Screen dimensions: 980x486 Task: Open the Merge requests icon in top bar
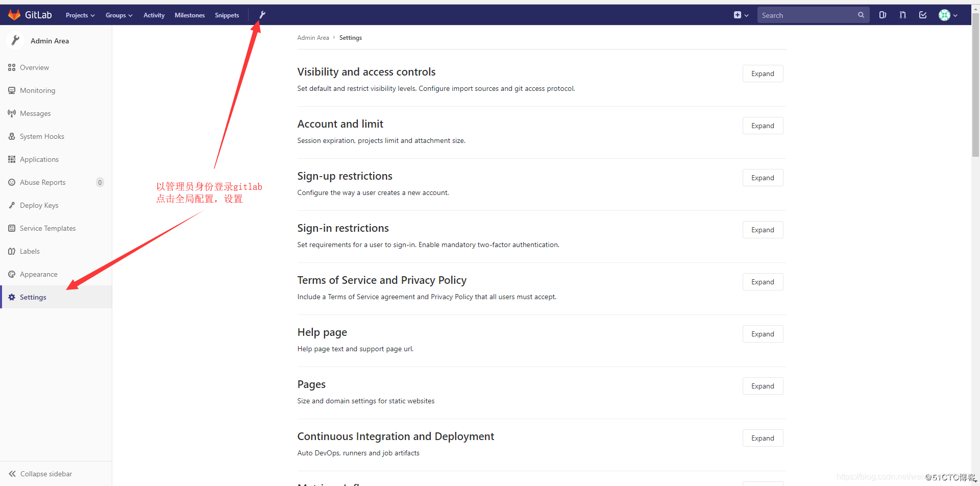point(903,15)
